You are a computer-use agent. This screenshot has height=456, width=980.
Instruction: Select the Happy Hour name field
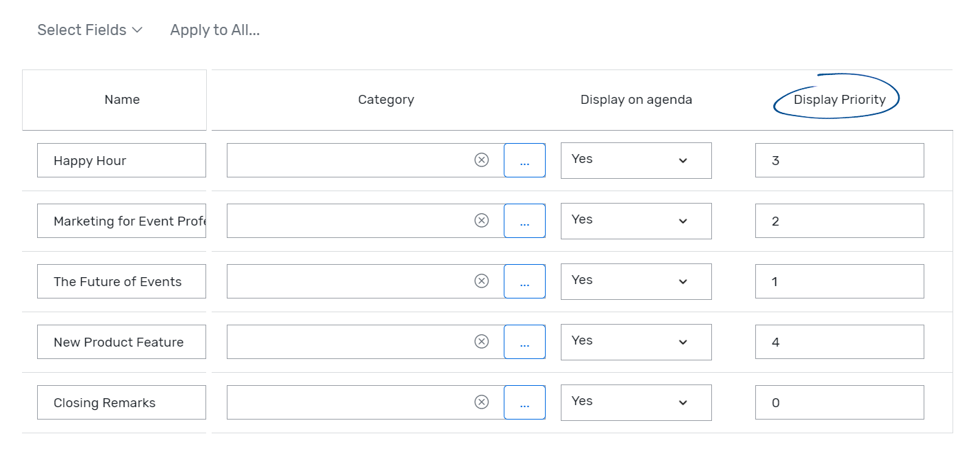click(122, 160)
